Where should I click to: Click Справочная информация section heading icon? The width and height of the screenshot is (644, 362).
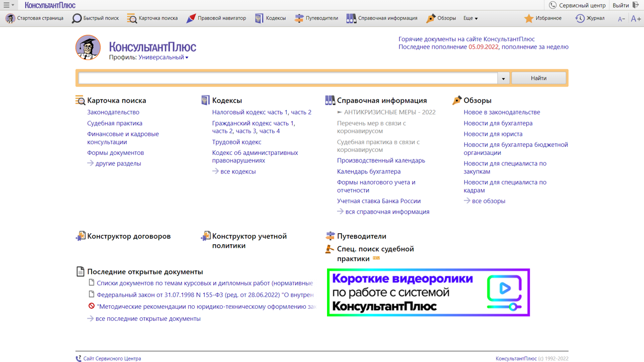(330, 100)
